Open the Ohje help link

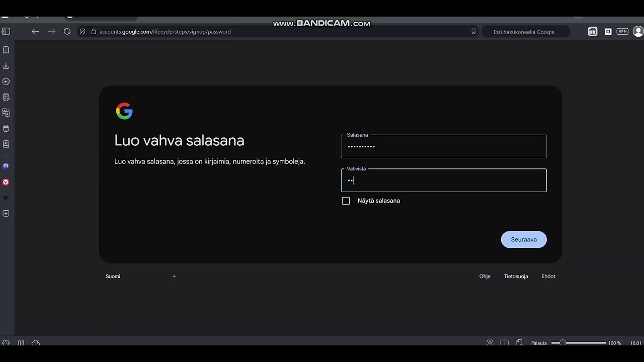coord(485,276)
